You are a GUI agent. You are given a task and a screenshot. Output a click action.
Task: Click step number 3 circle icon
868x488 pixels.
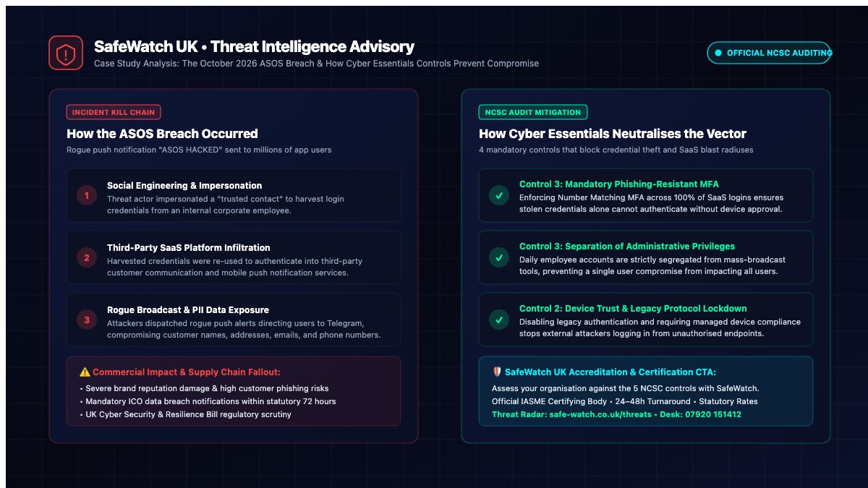tap(87, 320)
